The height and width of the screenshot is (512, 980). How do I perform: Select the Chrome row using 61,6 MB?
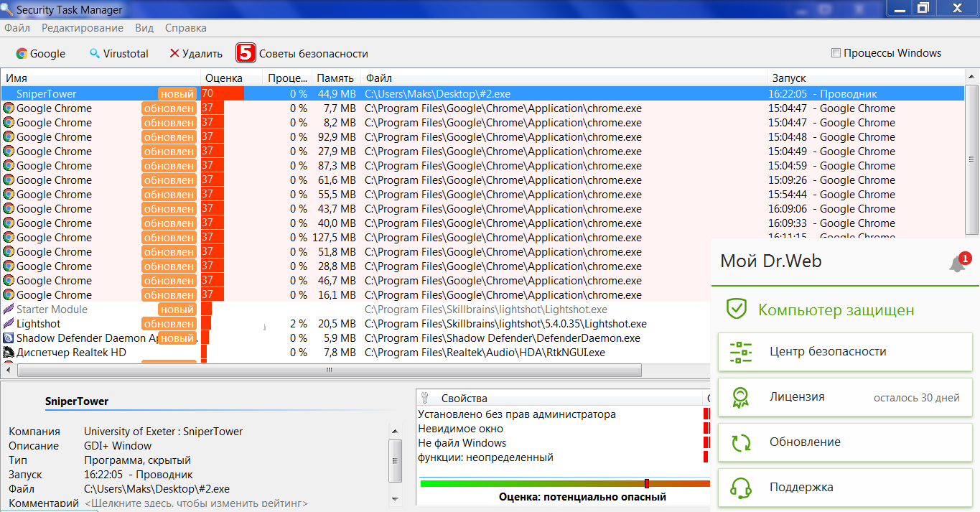click(482, 180)
